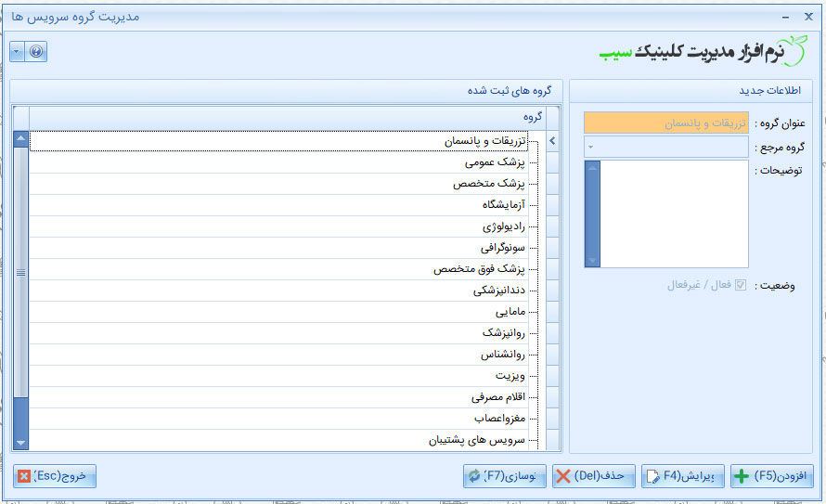Open the small dropdown arrow beside the help icon
Image resolution: width=826 pixels, height=504 pixels.
17,52
